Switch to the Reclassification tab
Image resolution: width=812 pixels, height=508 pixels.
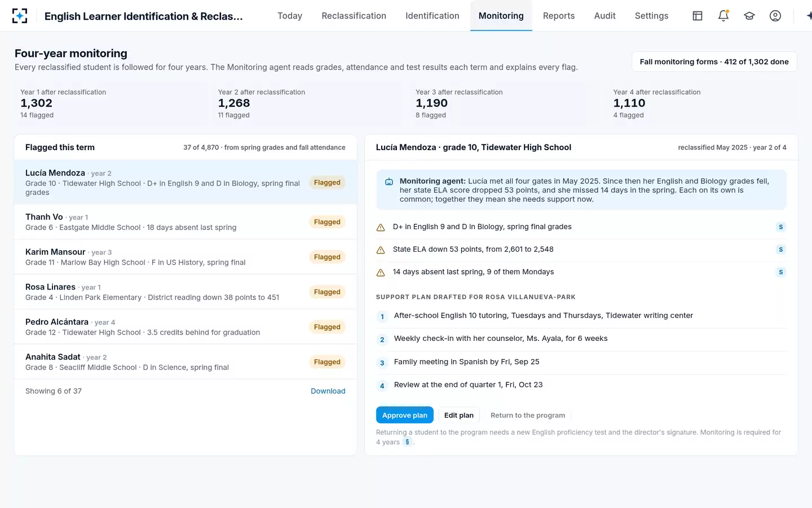pyautogui.click(x=354, y=16)
